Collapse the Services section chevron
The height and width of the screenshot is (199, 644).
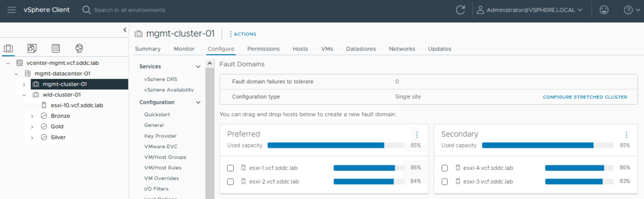[x=198, y=67]
